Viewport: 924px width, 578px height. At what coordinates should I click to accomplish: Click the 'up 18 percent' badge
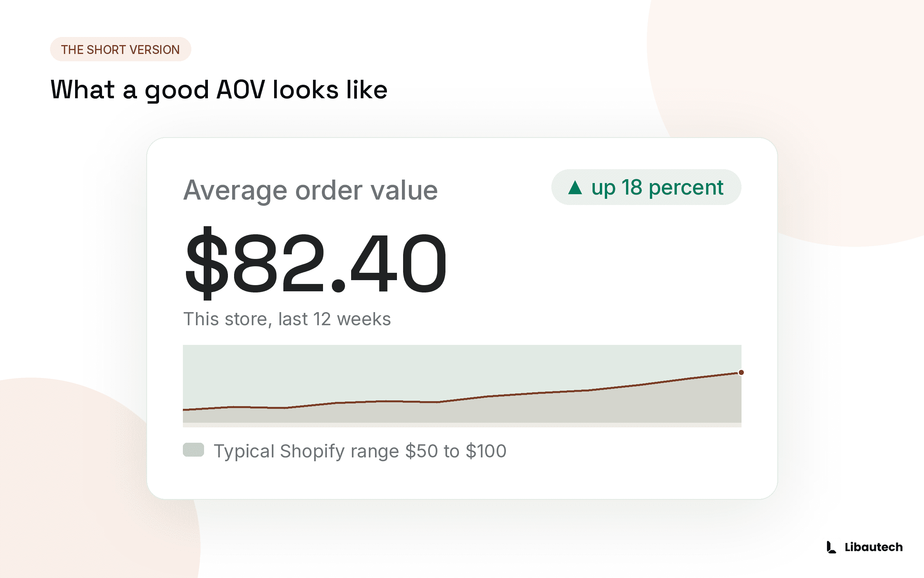point(646,187)
